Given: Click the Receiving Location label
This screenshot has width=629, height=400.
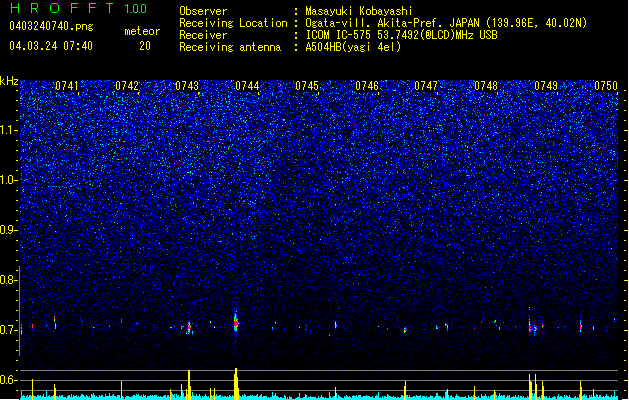Looking at the screenshot, I should pos(233,23).
